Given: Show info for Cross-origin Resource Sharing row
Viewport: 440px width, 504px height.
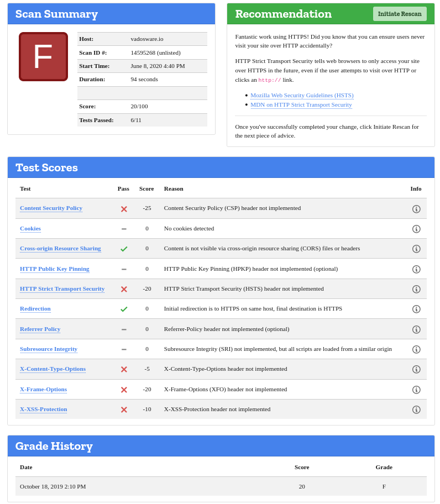Looking at the screenshot, I should coord(416,249).
